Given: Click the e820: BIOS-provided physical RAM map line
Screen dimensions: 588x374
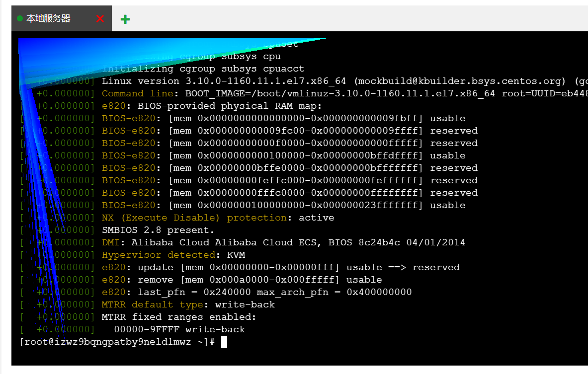Looking at the screenshot, I should coord(212,106).
